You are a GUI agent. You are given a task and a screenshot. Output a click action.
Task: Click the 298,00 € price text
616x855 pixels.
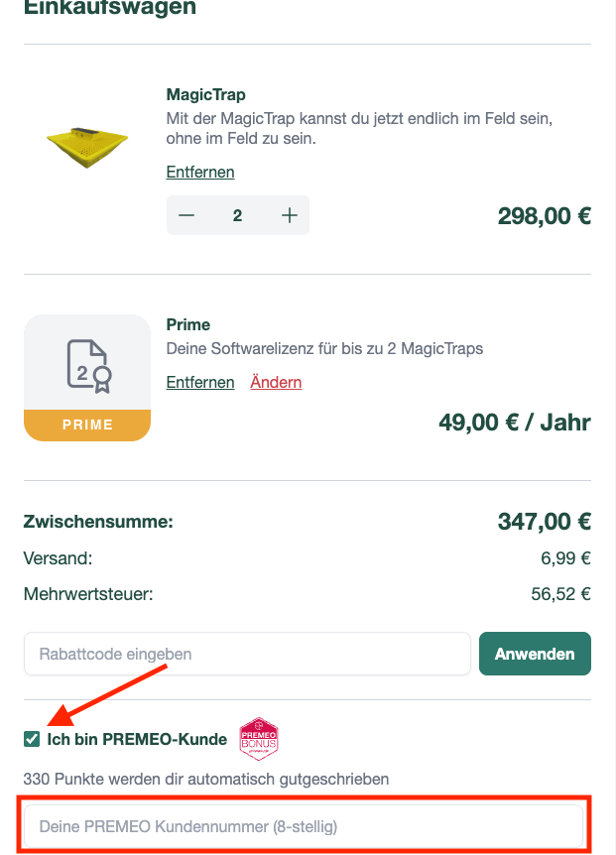click(544, 215)
